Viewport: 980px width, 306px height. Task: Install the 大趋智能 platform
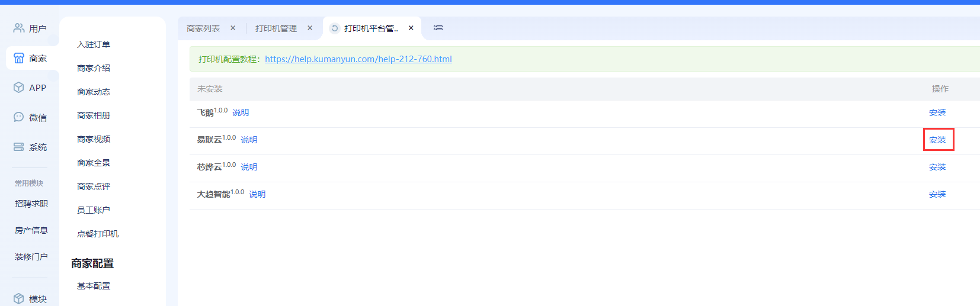[937, 194]
